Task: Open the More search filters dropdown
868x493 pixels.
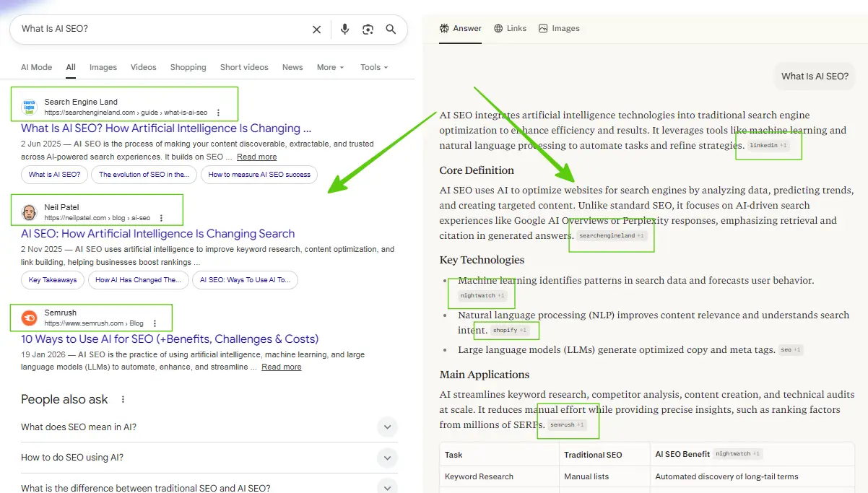Action: click(x=329, y=67)
